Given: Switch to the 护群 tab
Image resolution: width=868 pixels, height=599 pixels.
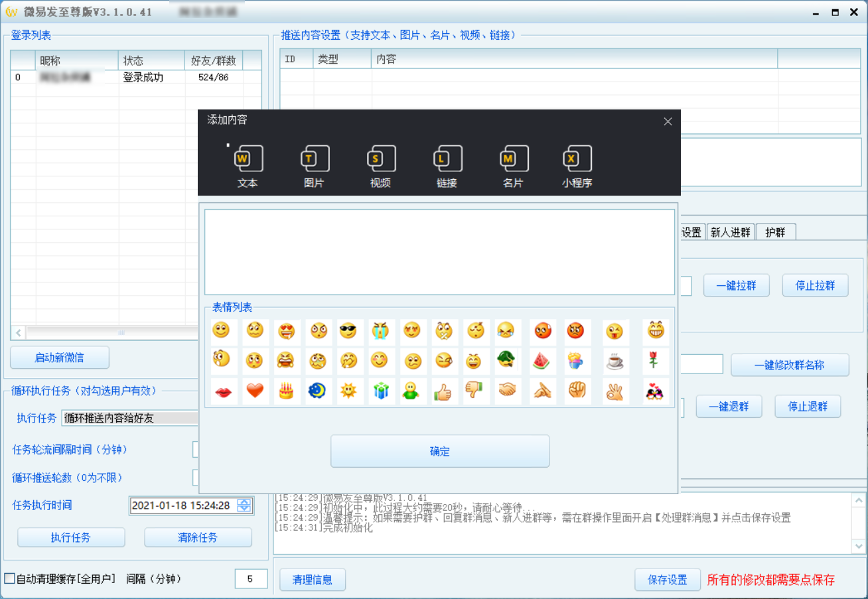Looking at the screenshot, I should [x=775, y=232].
